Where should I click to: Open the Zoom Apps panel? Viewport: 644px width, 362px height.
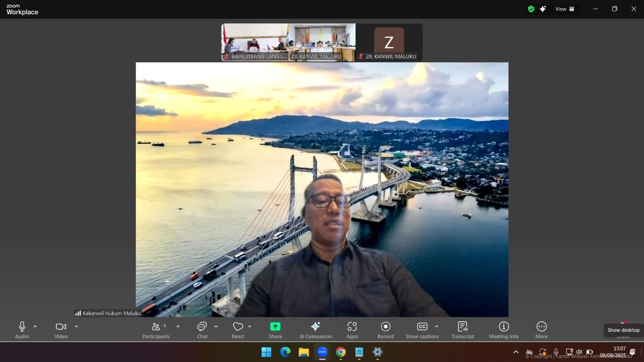point(352,330)
